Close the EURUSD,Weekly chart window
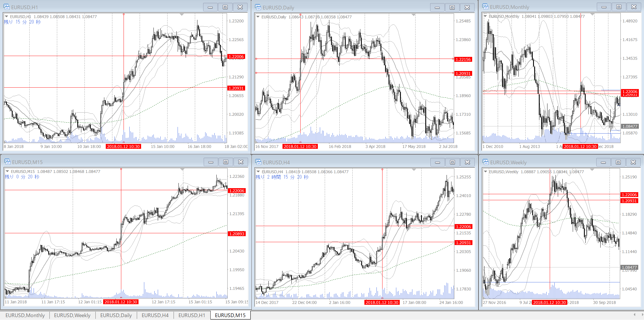Viewport: 644px width, 320px height. coord(633,162)
